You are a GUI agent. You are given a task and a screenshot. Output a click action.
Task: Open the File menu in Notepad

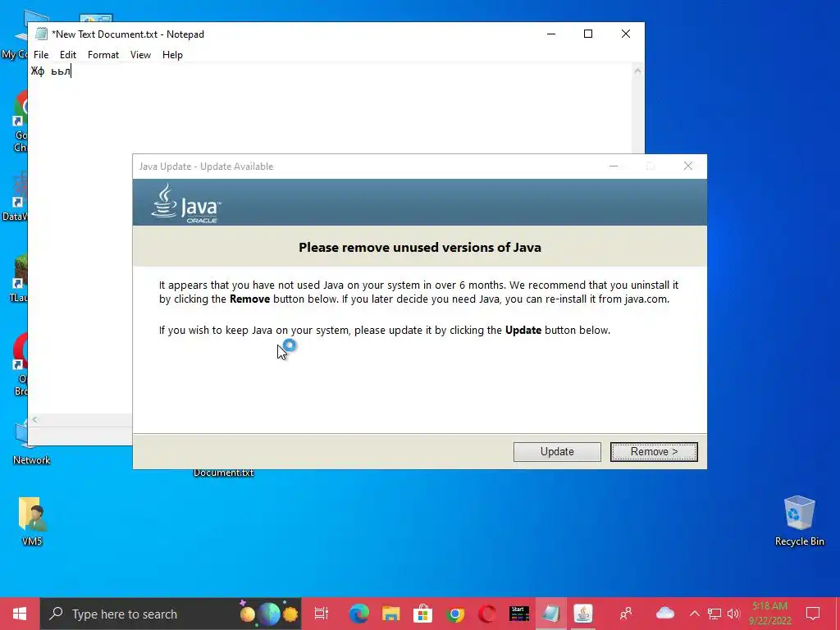[x=41, y=55]
